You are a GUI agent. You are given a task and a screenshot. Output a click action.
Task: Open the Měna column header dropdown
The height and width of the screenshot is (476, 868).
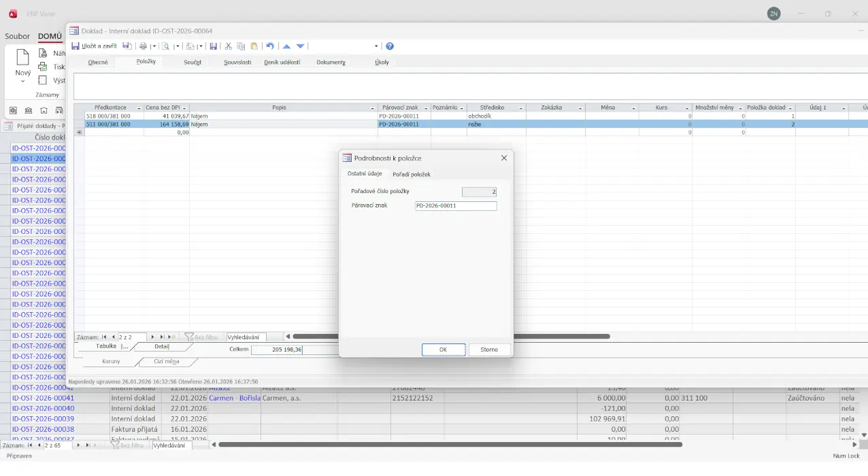(633, 108)
